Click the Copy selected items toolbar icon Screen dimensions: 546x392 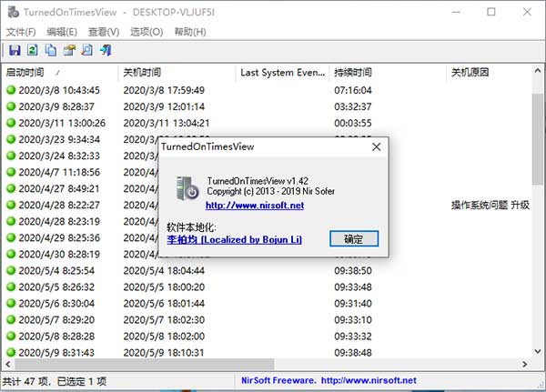point(50,50)
